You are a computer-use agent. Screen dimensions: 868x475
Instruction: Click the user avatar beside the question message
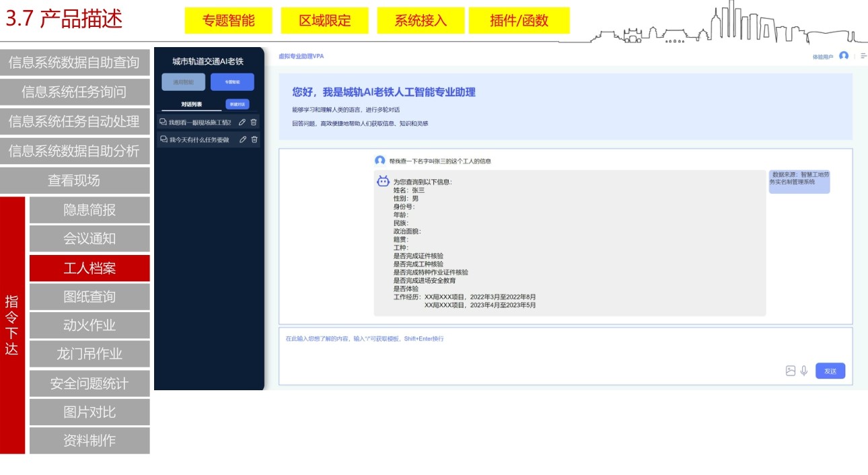click(380, 161)
